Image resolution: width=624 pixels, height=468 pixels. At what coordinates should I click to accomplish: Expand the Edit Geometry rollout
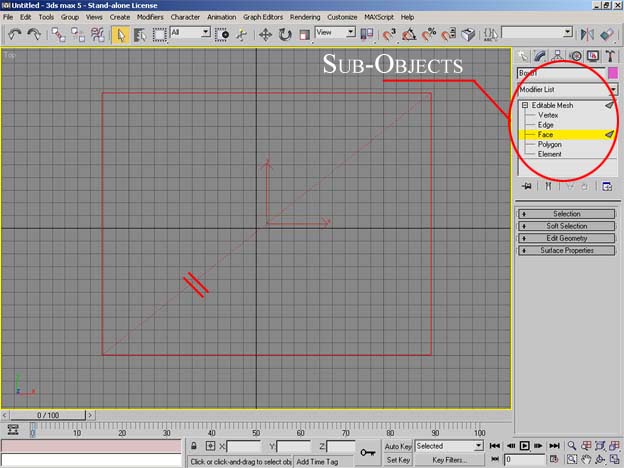[x=567, y=238]
